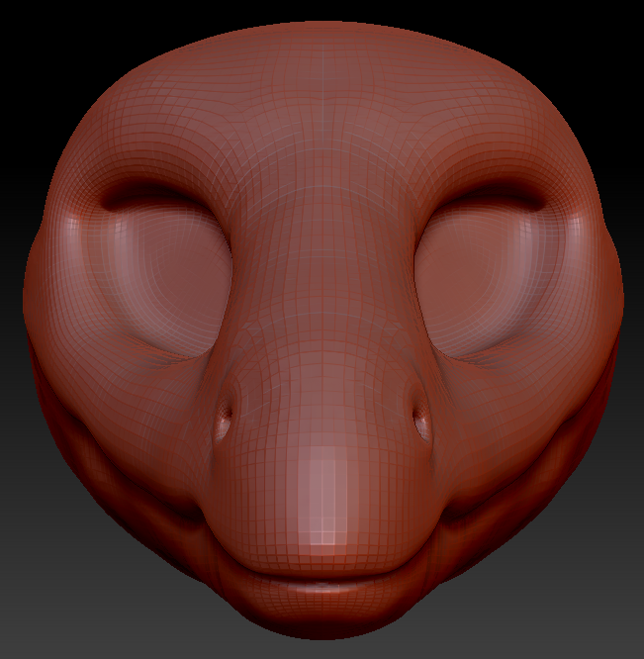Click the center of the right eye socket
The width and height of the screenshot is (644, 659).
485,282
